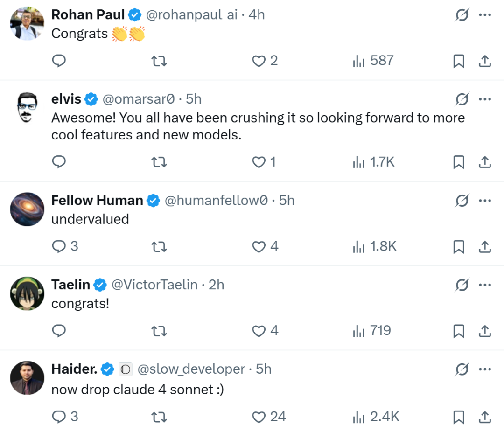504x425 pixels.
Task: Click Haider's organization affiliation badge
Action: tap(125, 369)
